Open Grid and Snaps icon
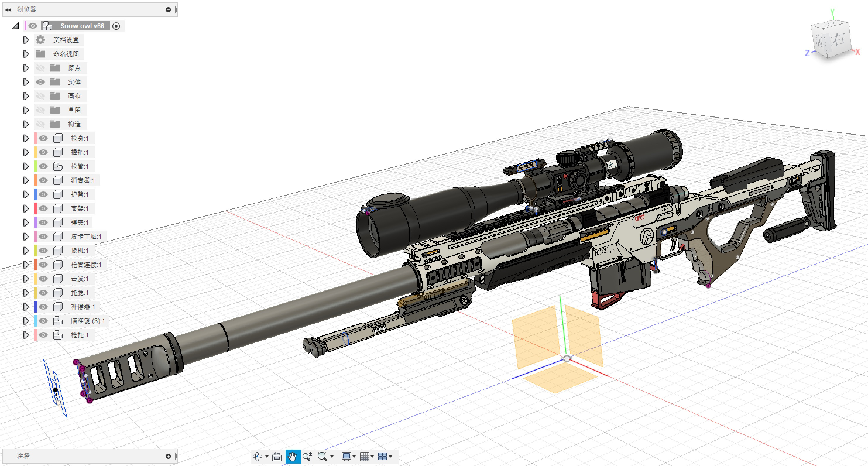The height and width of the screenshot is (466, 868). click(x=365, y=457)
